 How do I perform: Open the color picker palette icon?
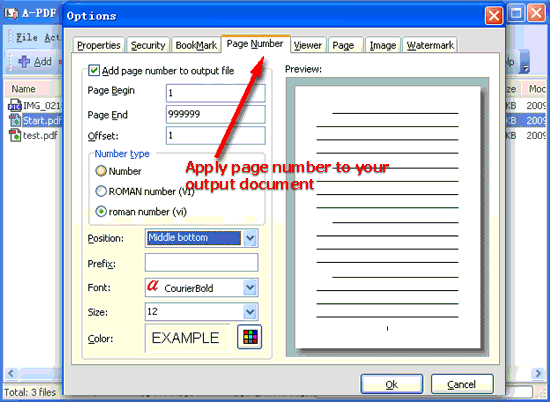(249, 337)
